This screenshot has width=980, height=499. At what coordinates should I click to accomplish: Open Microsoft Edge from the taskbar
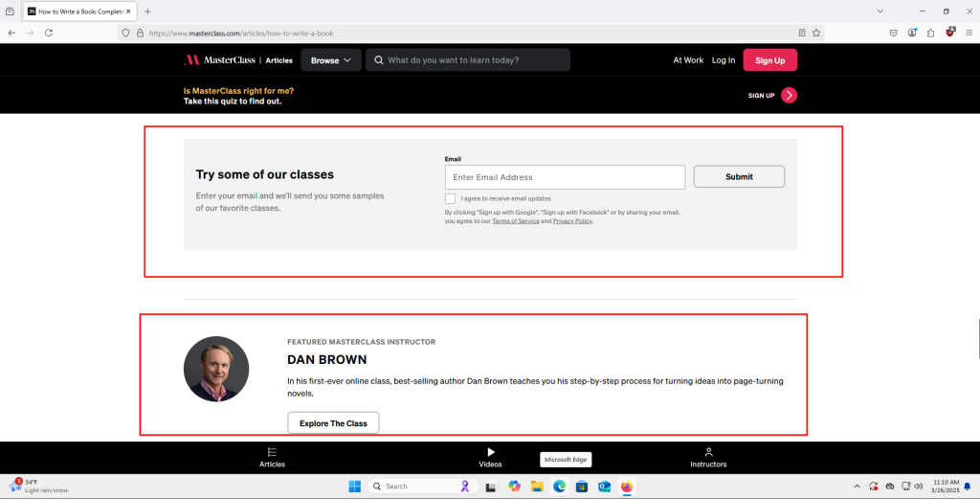[559, 486]
